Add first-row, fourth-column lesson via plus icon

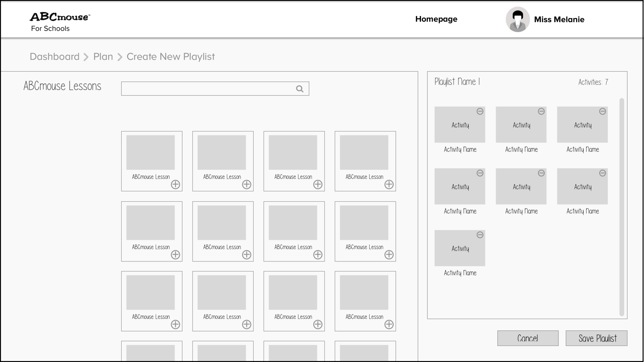pyautogui.click(x=389, y=184)
